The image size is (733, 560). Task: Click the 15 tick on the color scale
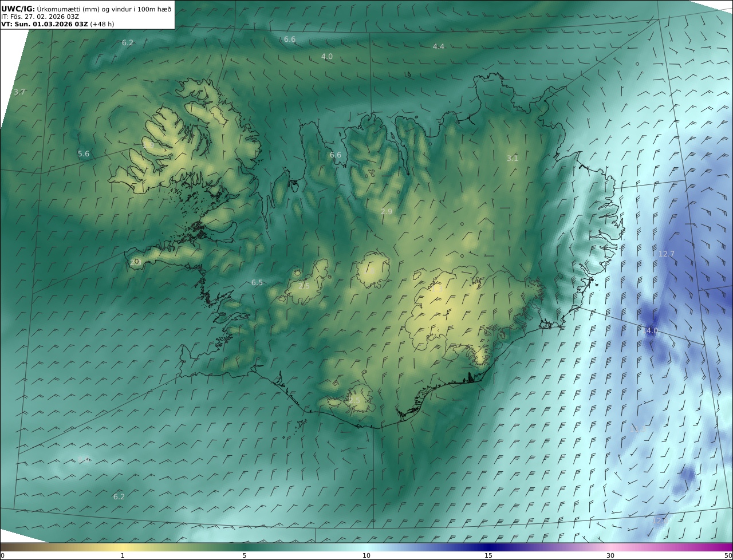coord(488,555)
